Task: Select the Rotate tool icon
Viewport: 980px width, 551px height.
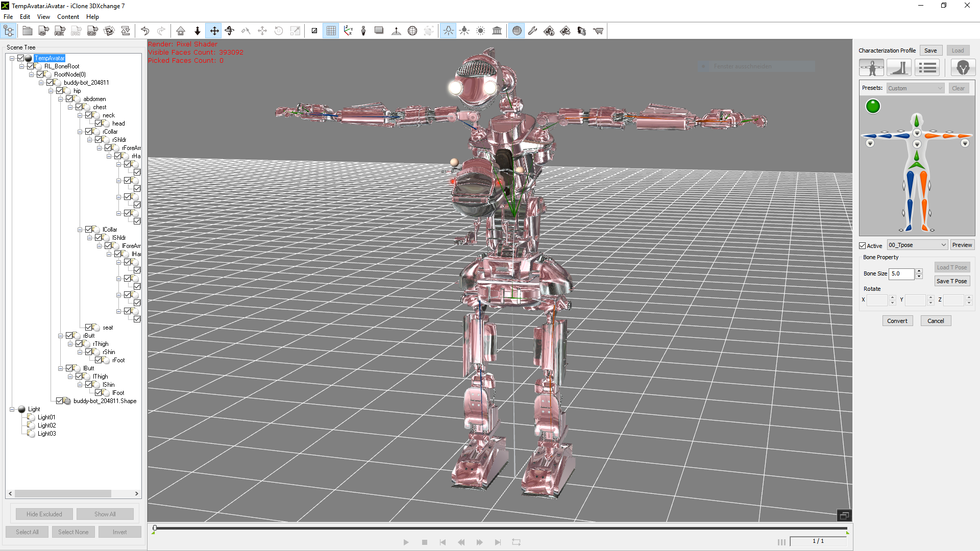Action: (x=230, y=31)
